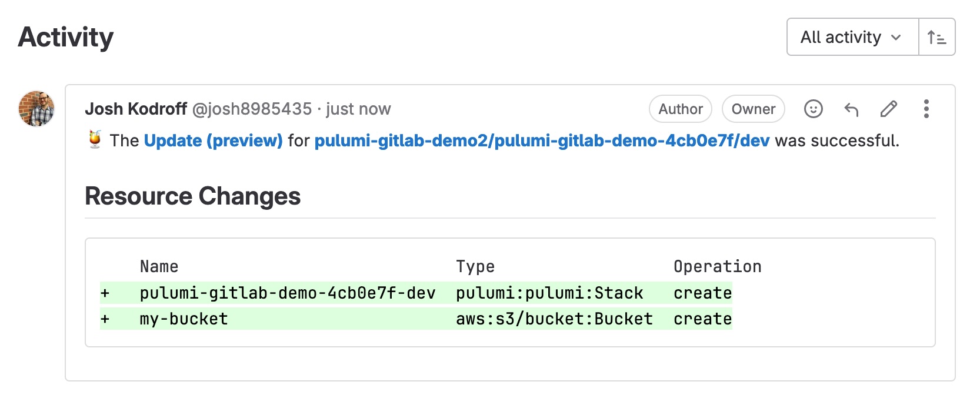Click the my-bucket resource name
This screenshot has height=395, width=980.
184,319
